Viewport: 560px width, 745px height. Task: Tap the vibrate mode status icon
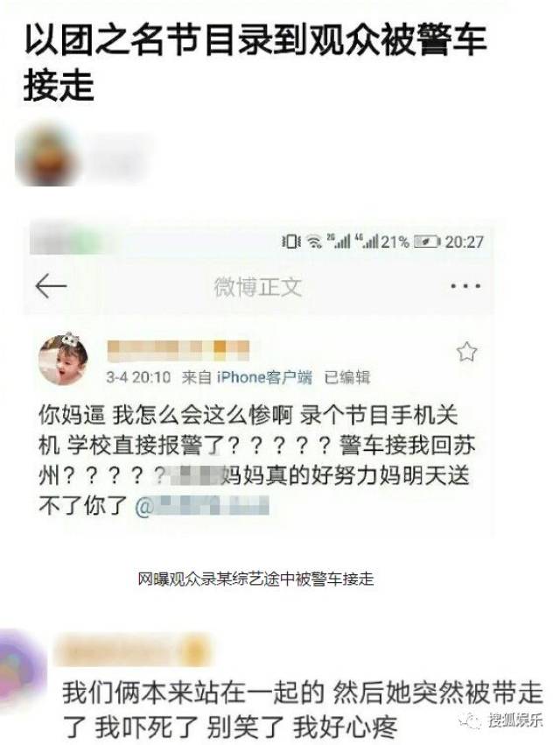(x=290, y=242)
